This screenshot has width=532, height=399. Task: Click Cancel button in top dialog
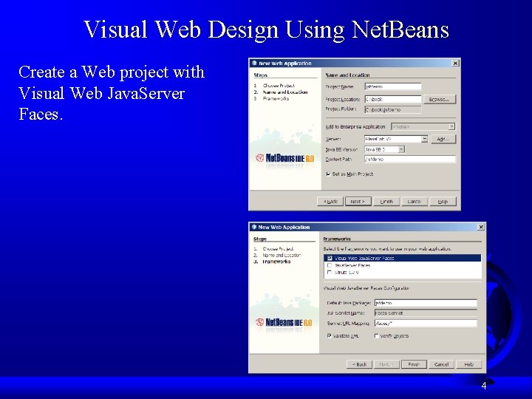[414, 201]
